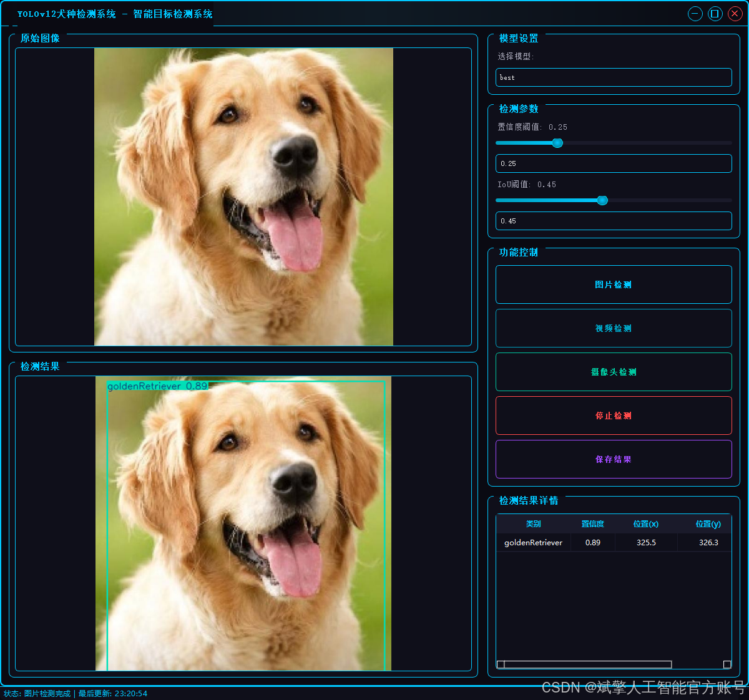
Task: Click the 置信度 column header
Action: (593, 524)
